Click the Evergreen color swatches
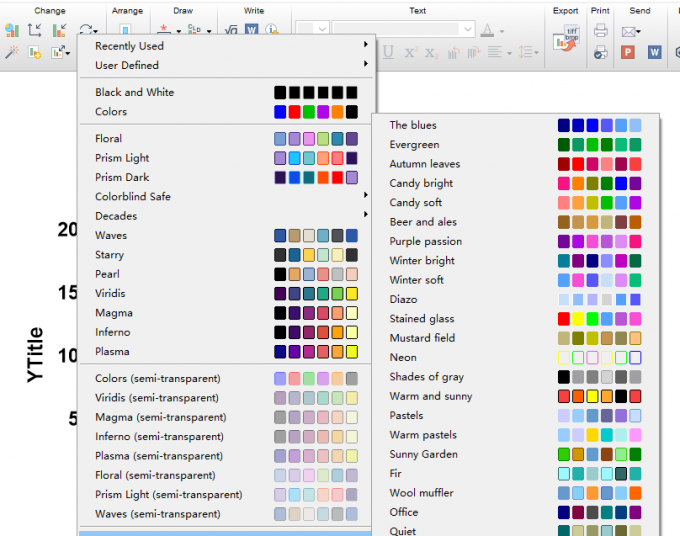 click(599, 144)
